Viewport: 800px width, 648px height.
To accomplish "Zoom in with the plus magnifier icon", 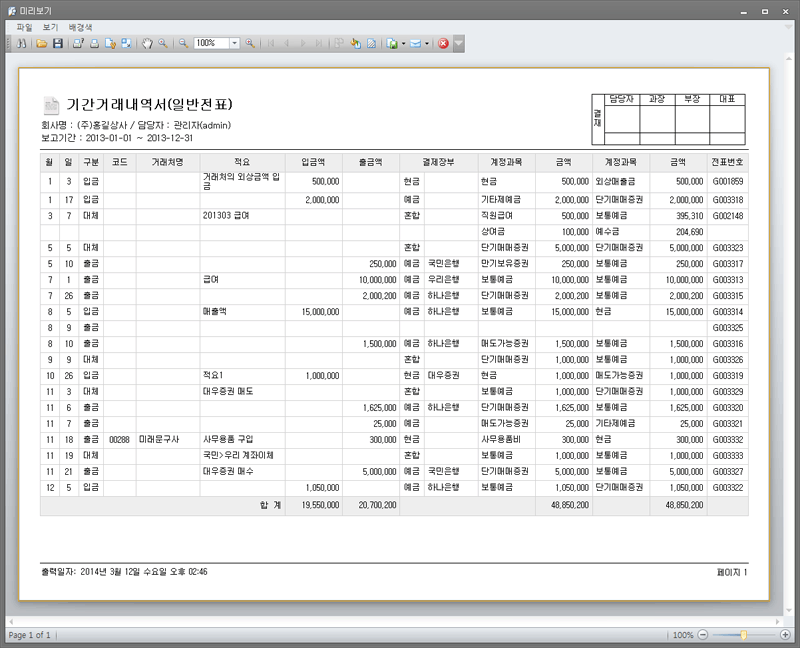I will click(x=250, y=43).
